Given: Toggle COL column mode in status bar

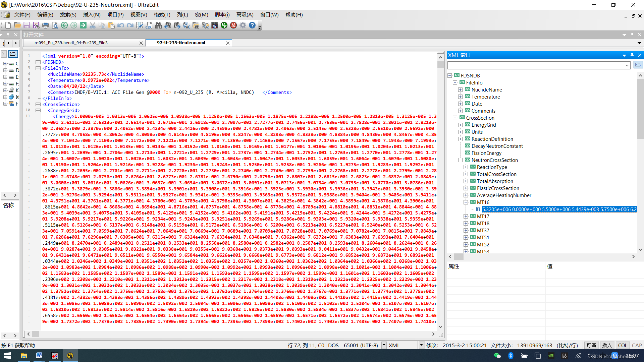Looking at the screenshot, I should tap(623, 345).
